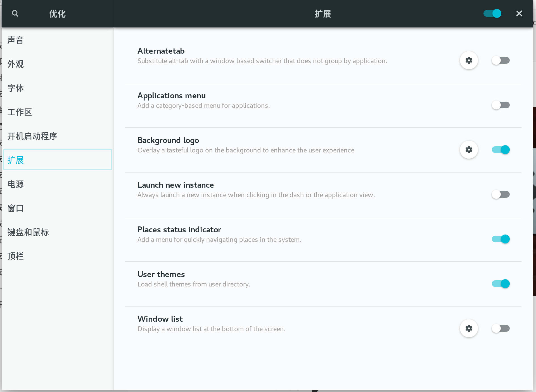Open Alternatetab settings gear
536x392 pixels.
click(x=469, y=60)
